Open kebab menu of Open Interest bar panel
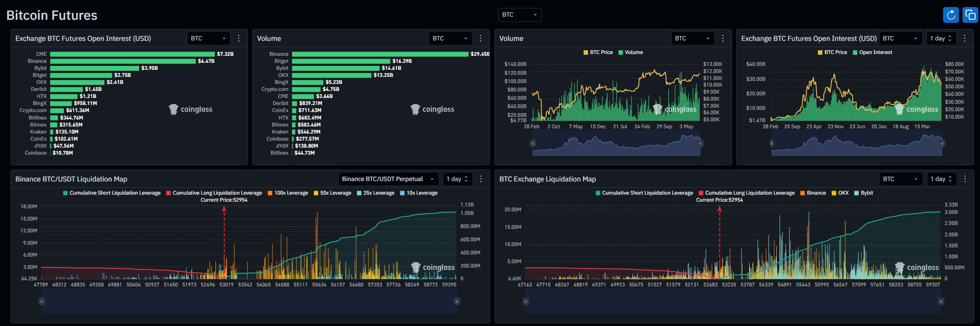The image size is (980, 326). (x=239, y=38)
